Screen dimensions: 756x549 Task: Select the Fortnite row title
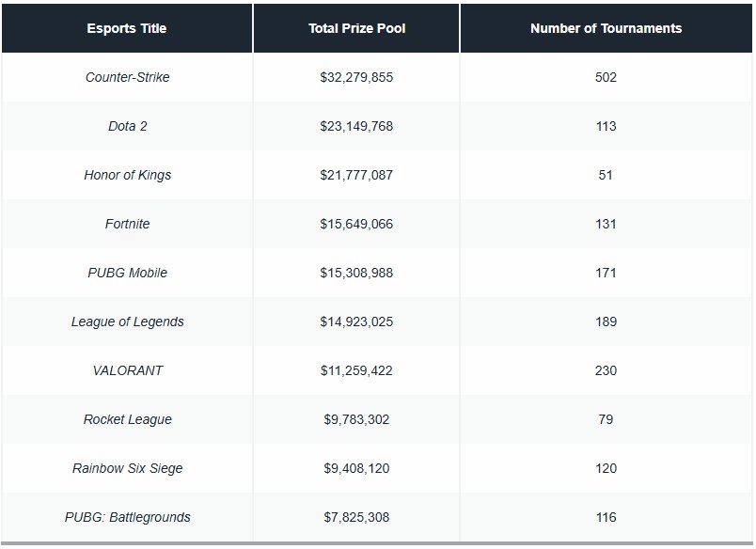tap(127, 224)
